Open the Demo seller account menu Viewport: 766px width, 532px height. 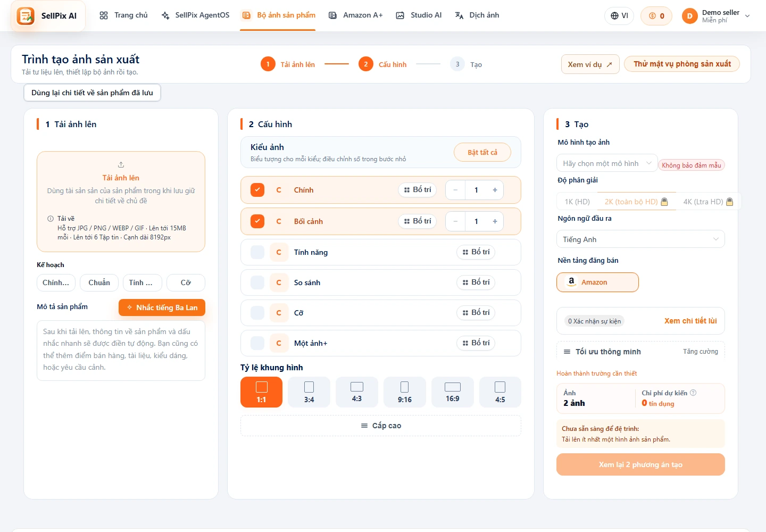coord(717,16)
